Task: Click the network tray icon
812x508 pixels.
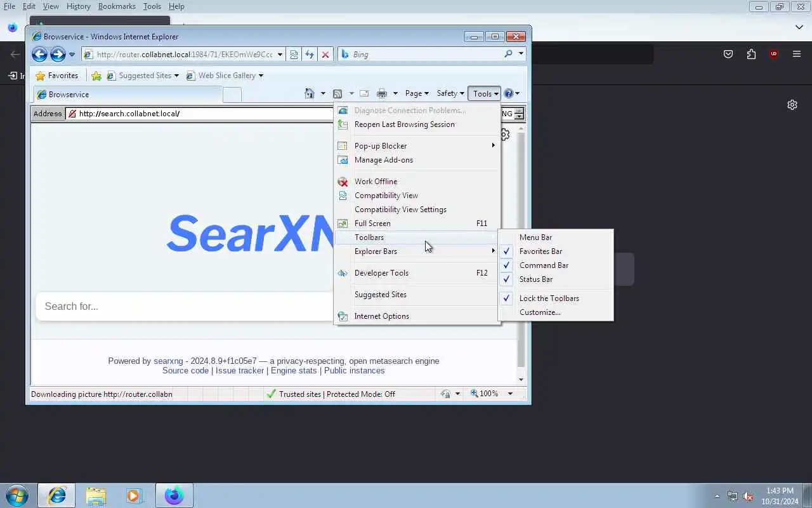Action: pyautogui.click(x=733, y=496)
